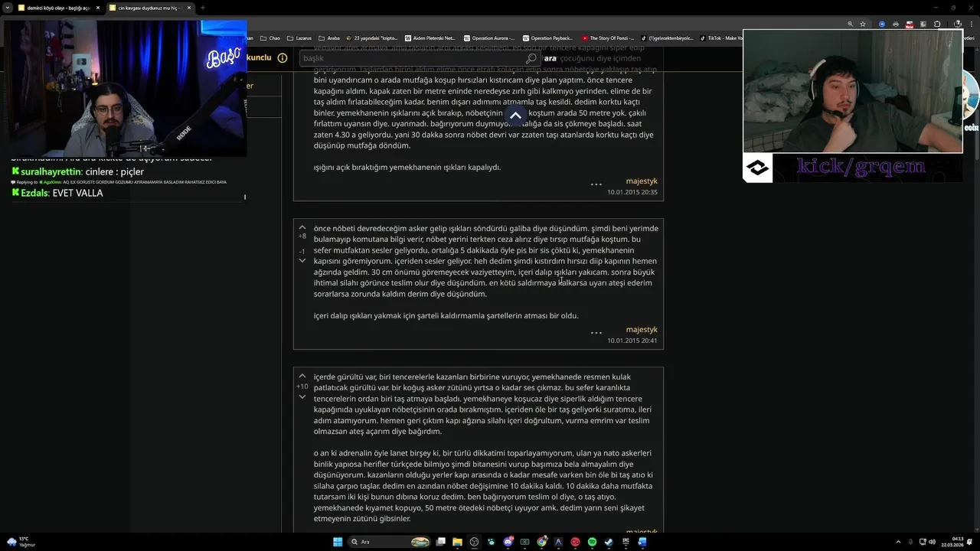Open the Araba bookmarks folder
The image size is (980, 551).
click(329, 37)
